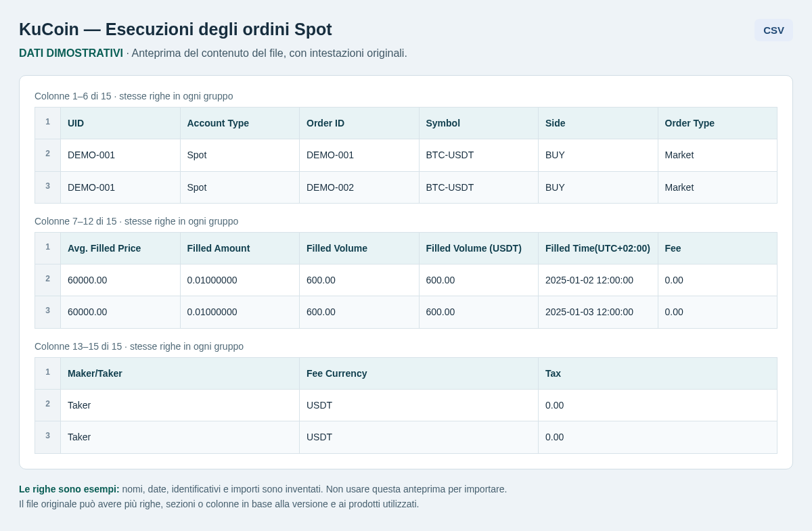Click Fee Currency "USDT" in row 2
812x531 pixels.
point(419,405)
